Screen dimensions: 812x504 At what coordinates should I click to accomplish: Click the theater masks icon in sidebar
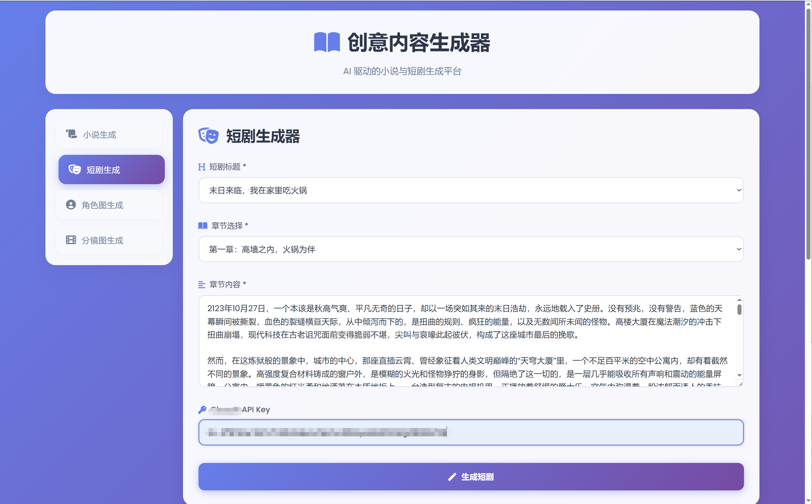(x=75, y=170)
